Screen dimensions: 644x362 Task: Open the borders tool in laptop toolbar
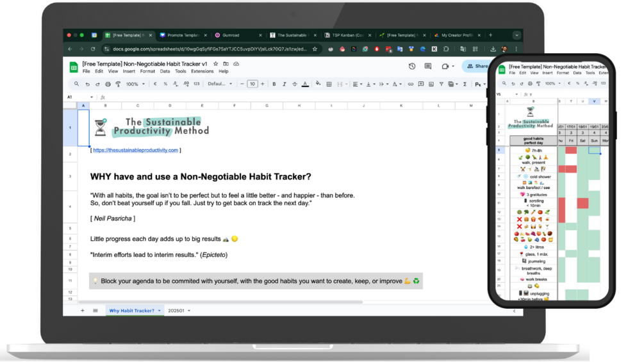pyautogui.click(x=329, y=84)
